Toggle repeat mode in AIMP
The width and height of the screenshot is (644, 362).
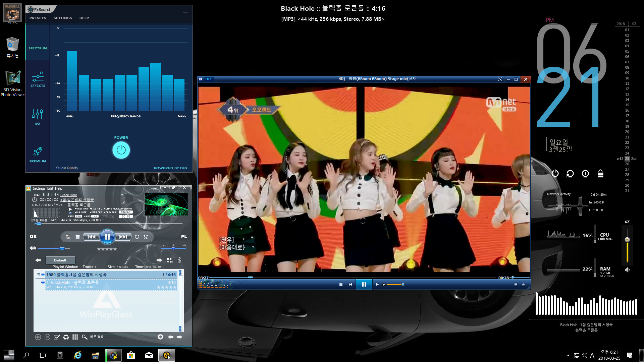coord(137,237)
